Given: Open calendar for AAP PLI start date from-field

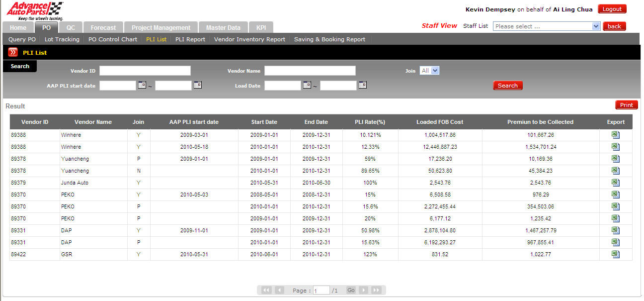Looking at the screenshot, I should [x=142, y=86].
